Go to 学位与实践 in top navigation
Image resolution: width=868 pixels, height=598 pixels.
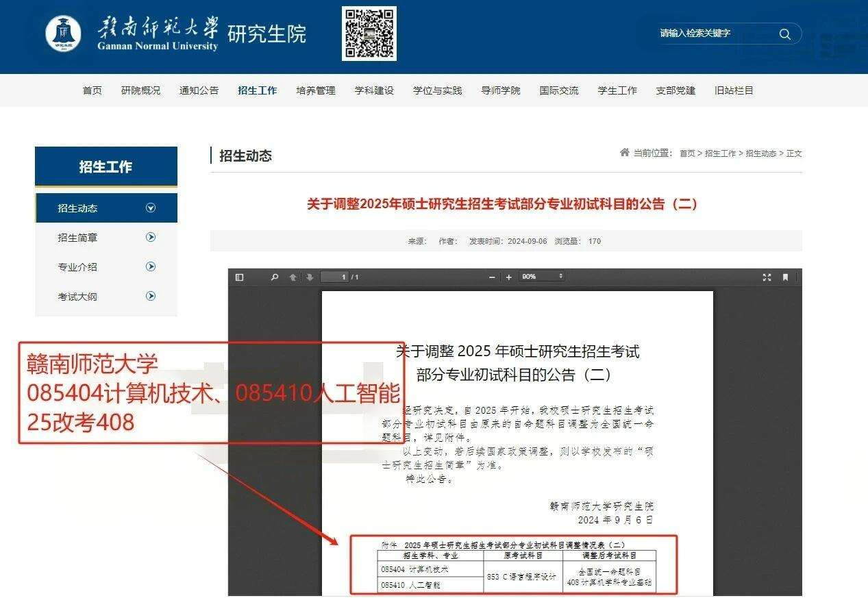click(x=437, y=90)
